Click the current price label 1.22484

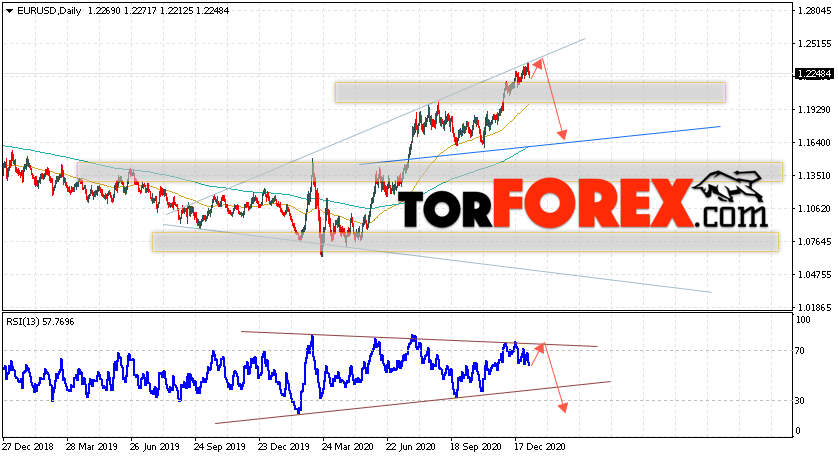click(x=814, y=74)
